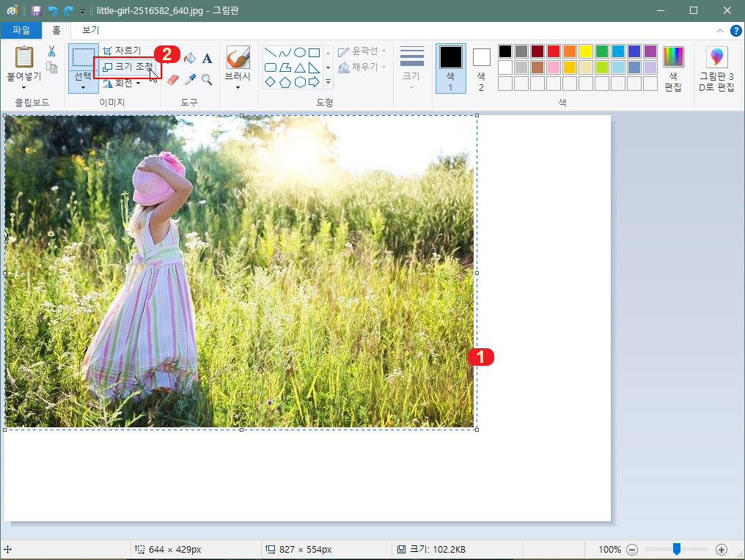Click the zoom slider handle
This screenshot has width=745, height=560.
point(677,549)
